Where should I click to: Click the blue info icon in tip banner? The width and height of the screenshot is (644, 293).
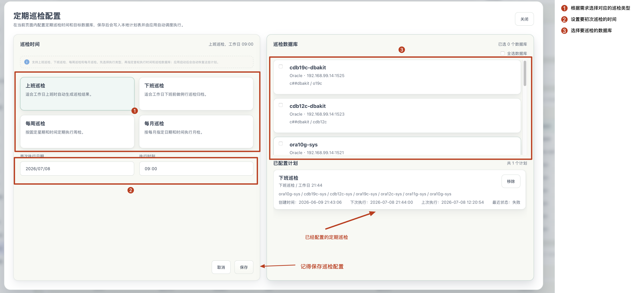tap(27, 62)
